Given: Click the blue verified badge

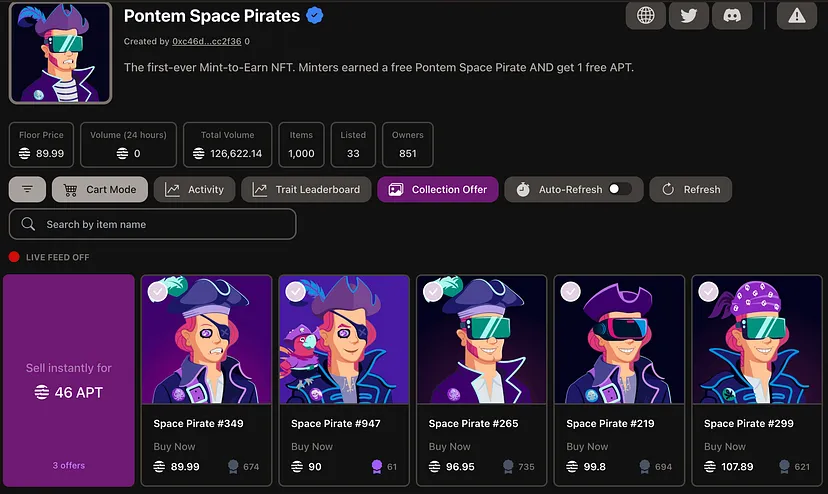Looking at the screenshot, I should [315, 16].
